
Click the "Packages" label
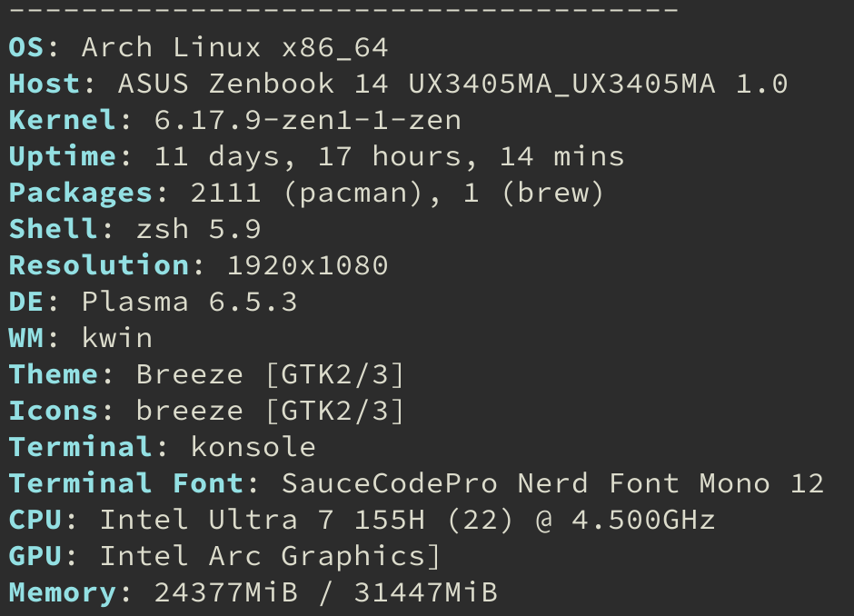tap(81, 193)
